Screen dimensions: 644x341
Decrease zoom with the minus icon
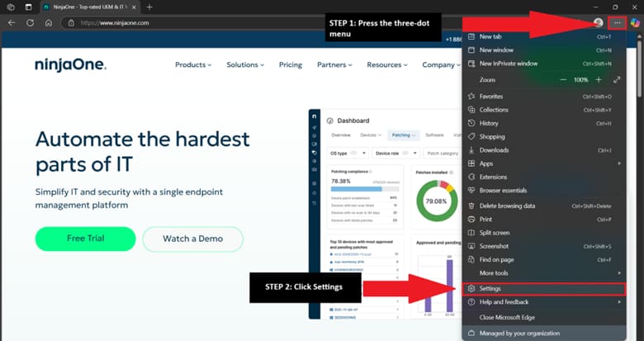point(563,80)
